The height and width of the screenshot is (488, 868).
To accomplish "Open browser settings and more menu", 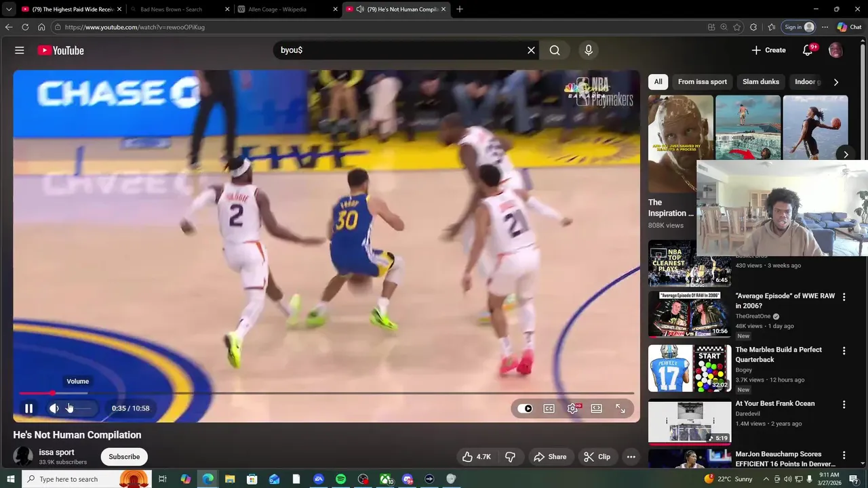I will coord(825,27).
